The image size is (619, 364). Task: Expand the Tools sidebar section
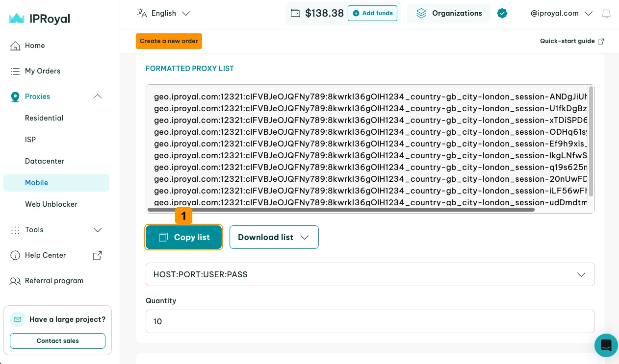tap(98, 230)
